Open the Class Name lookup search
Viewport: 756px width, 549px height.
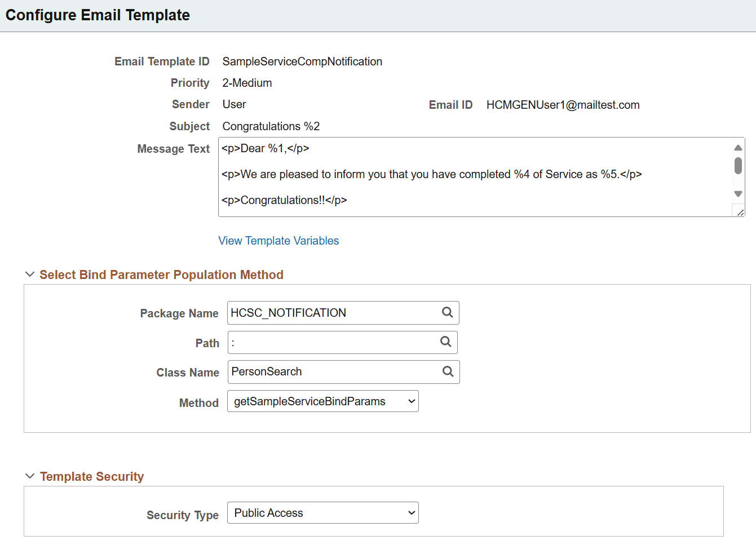point(447,372)
